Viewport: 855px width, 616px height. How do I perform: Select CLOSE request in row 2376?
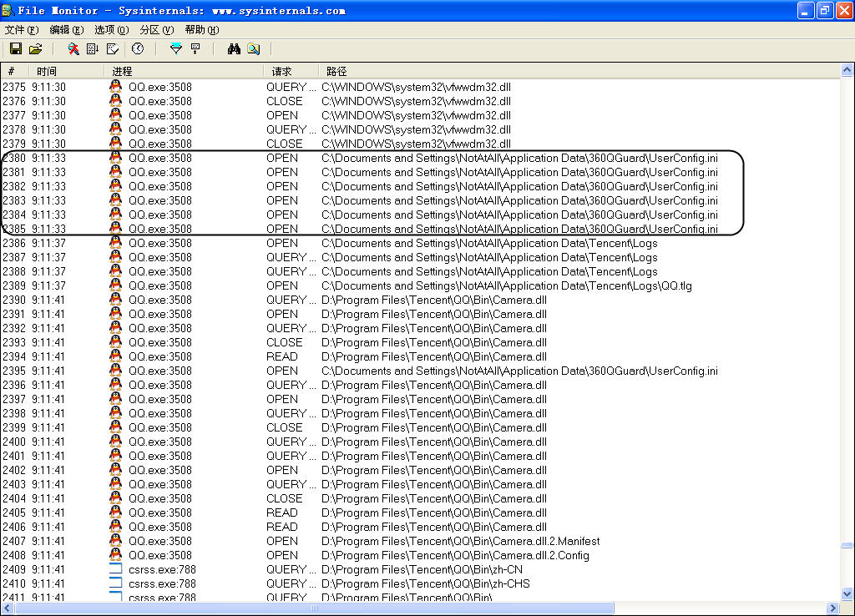click(x=284, y=101)
